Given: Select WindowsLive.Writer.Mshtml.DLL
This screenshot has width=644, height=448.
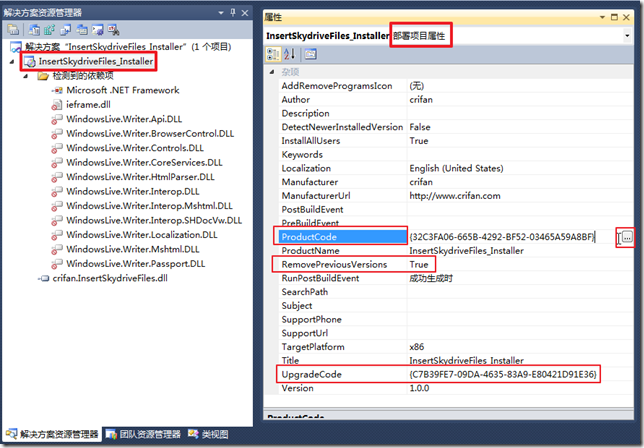Looking at the screenshot, I should click(133, 249).
